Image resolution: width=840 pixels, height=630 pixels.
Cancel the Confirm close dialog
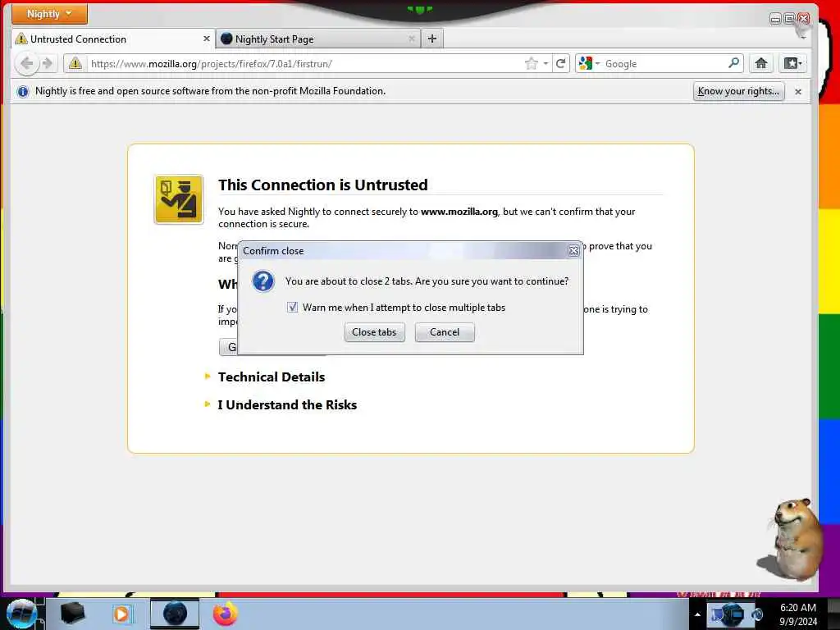(x=445, y=332)
